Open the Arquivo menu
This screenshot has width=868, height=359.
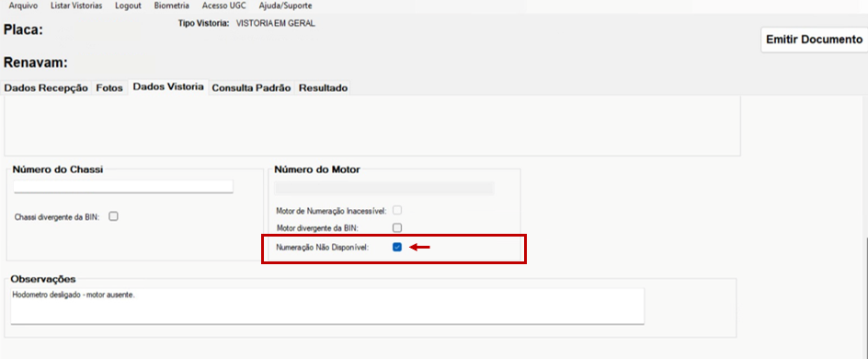(23, 6)
